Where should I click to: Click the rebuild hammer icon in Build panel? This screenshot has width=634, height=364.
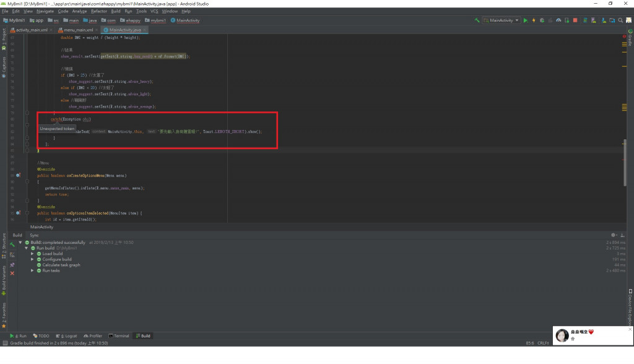12,245
